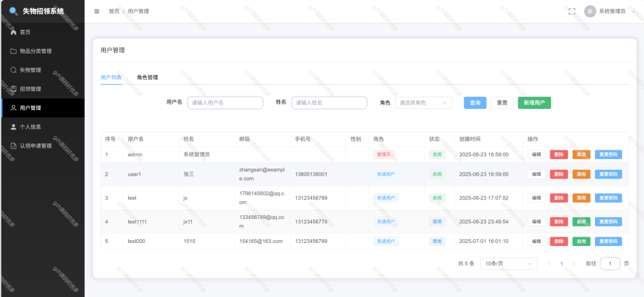This screenshot has width=644, height=297.
Task: Click the person icon beside 个人信息
Action: (x=13, y=126)
